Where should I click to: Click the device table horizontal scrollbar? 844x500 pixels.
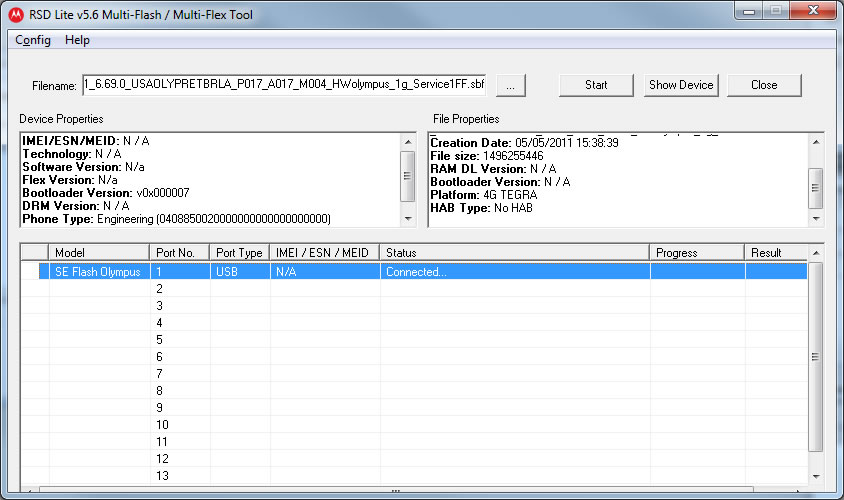[396, 489]
